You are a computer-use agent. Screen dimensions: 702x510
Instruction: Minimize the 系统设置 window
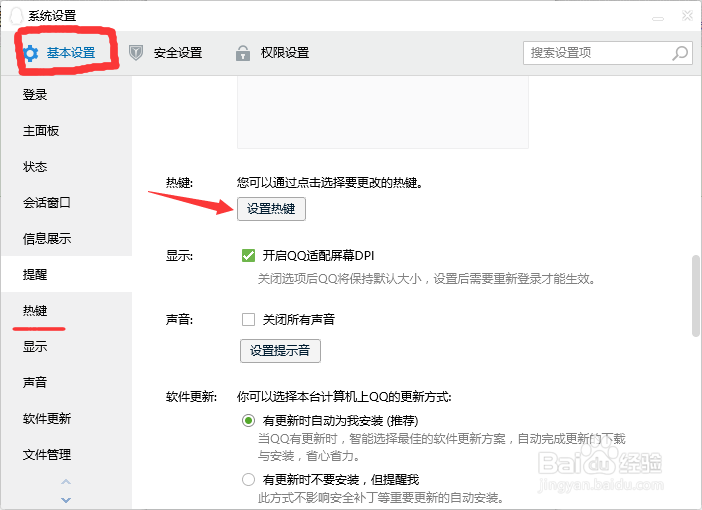(658, 18)
